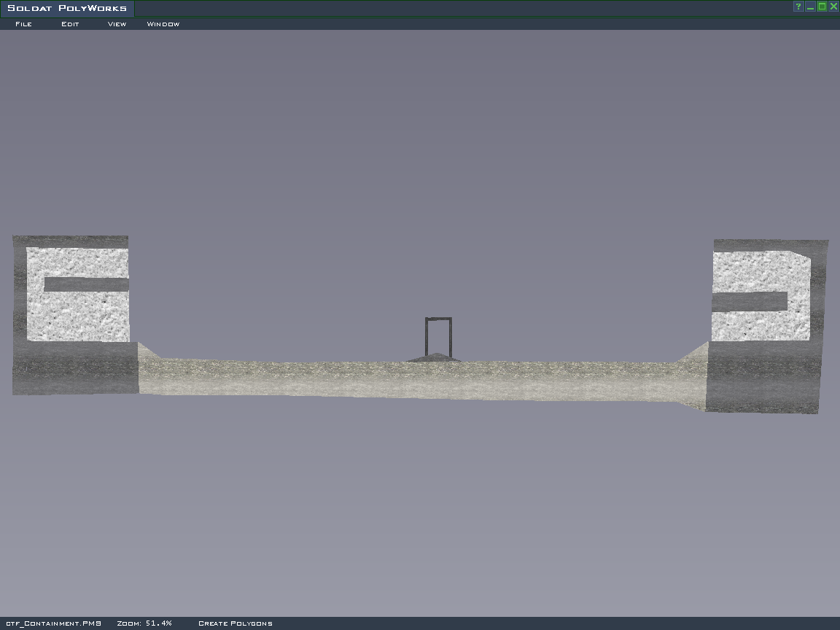
Task: Click the small dark mound under the door frame
Action: point(435,357)
